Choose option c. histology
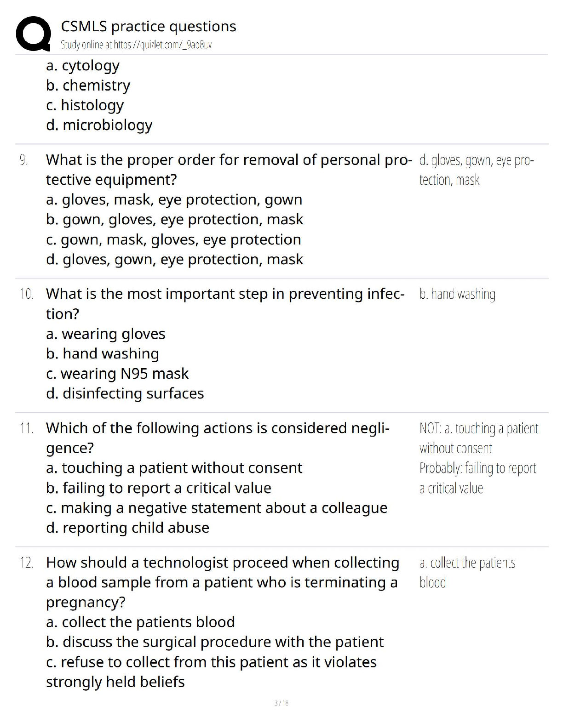 click(x=85, y=105)
